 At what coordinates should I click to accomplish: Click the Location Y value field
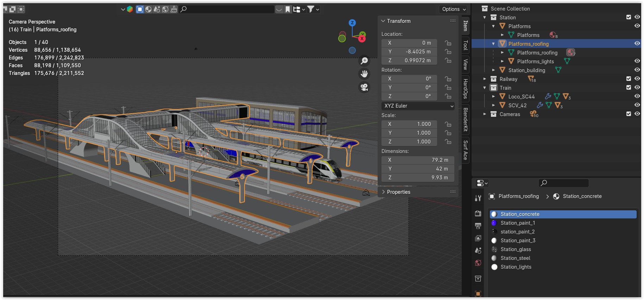click(x=409, y=52)
